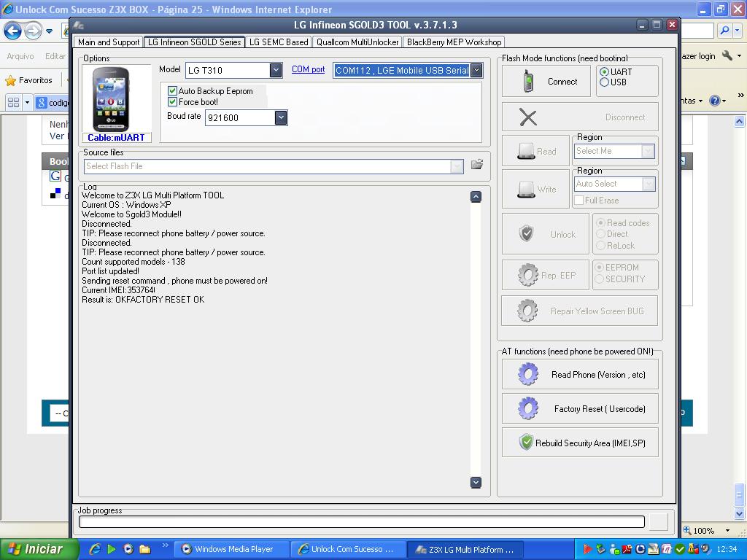The width and height of the screenshot is (747, 560).
Task: Select the USB radio option
Action: 605,82
